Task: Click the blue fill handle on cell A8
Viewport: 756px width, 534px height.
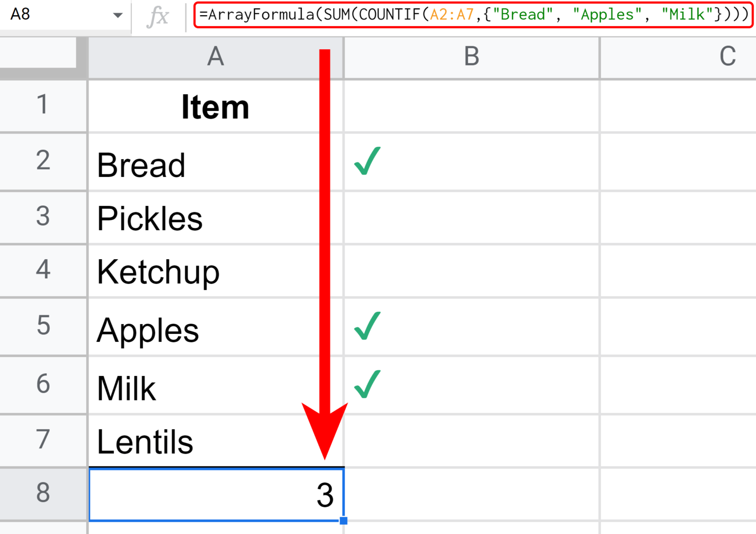Action: (343, 520)
